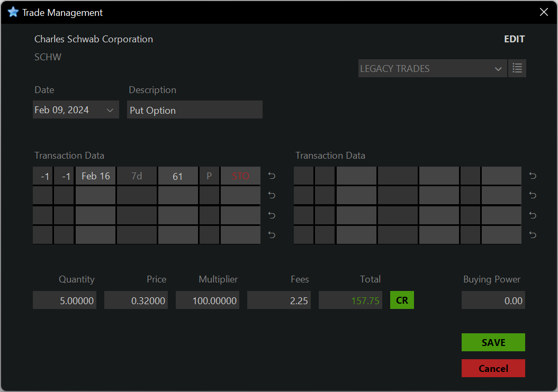558x392 pixels.
Task: Select the Price field showing 0.32000
Action: click(x=136, y=300)
